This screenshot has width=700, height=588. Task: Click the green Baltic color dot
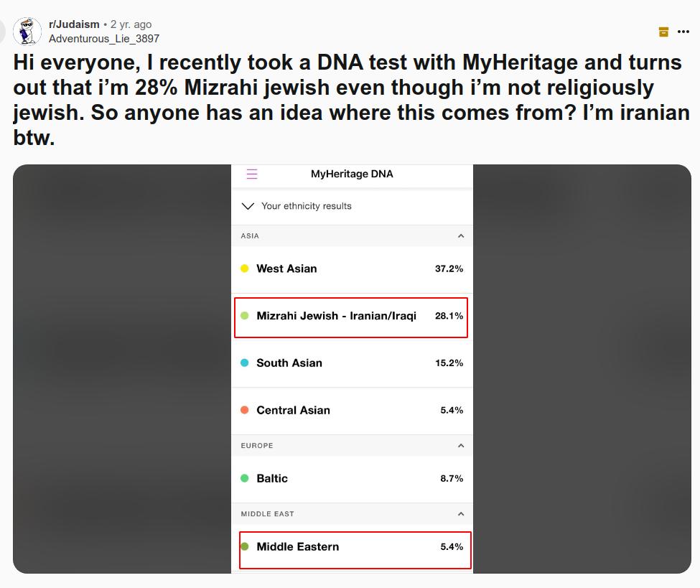(244, 479)
